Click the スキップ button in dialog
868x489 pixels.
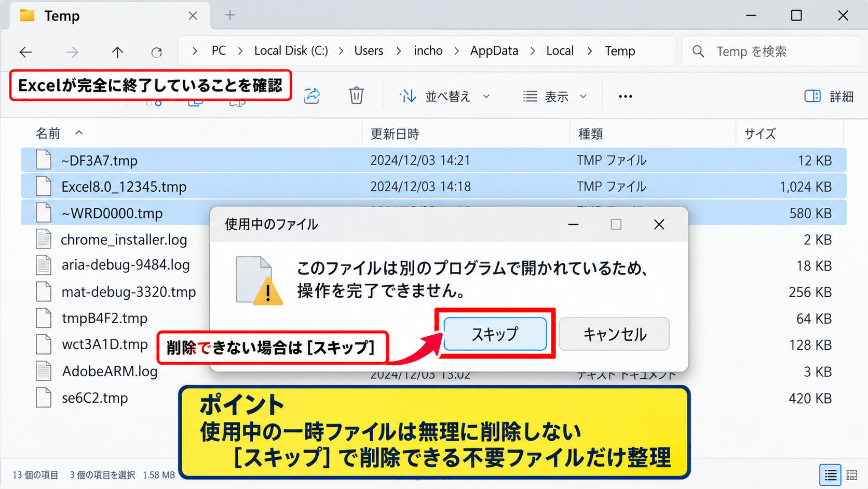[x=495, y=334]
